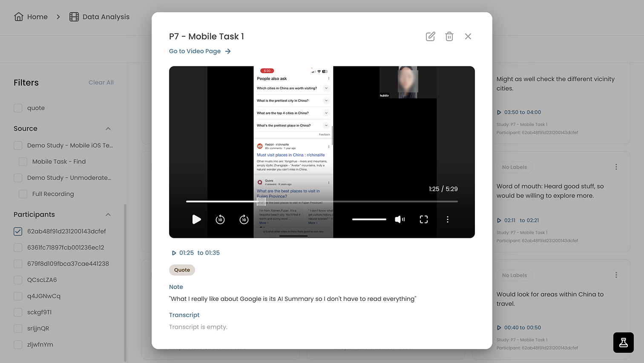Click the Transcript heading
The width and height of the screenshot is (644, 363).
coord(184,315)
